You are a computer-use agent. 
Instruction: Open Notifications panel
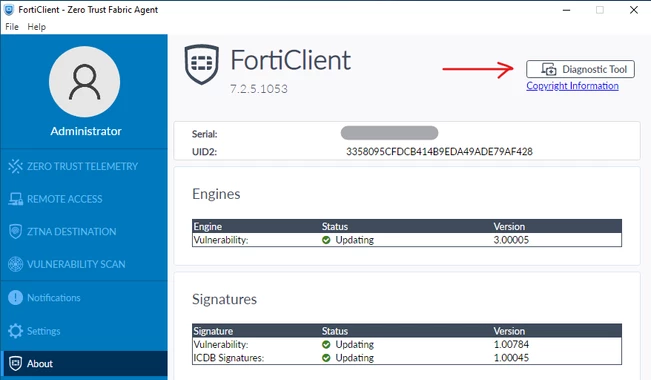(84, 298)
